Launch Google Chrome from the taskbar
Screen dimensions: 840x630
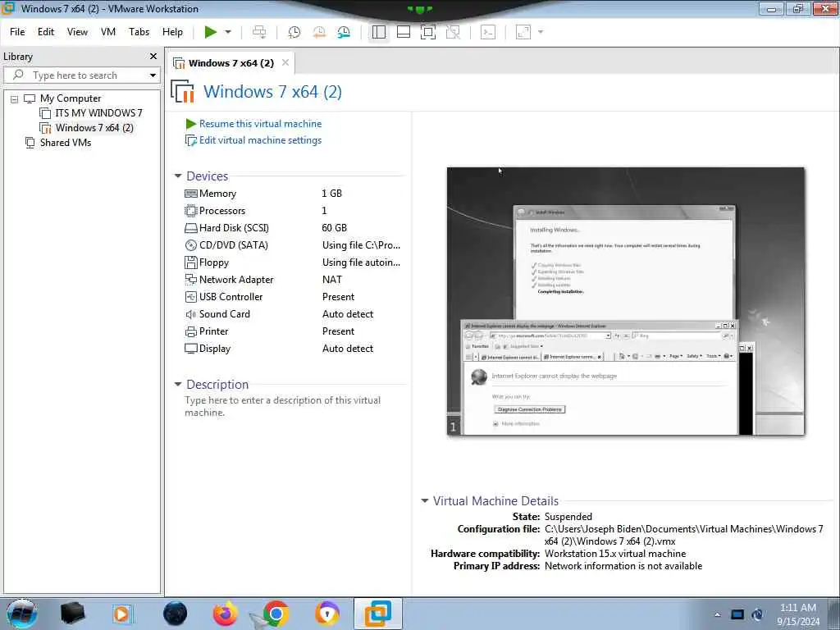pos(276,614)
